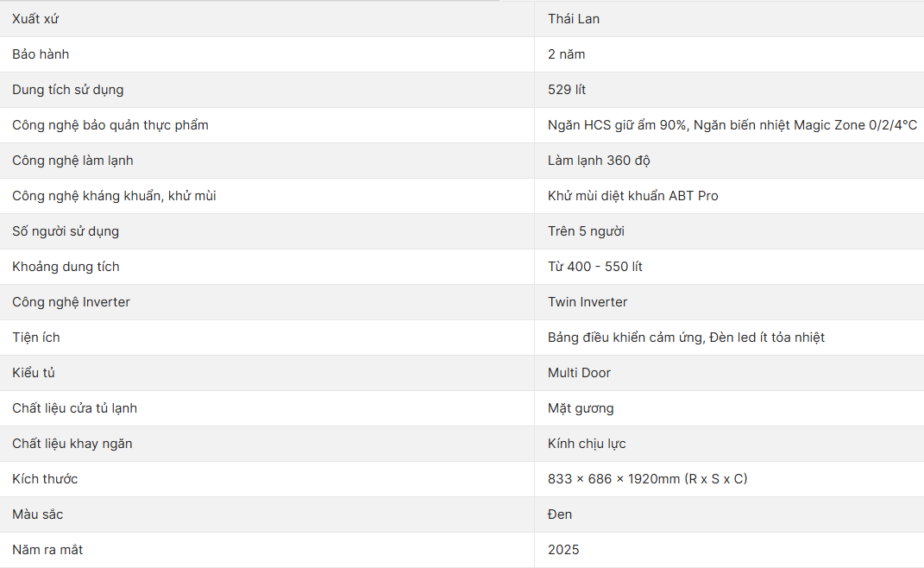
Task: Click the 'Ngăn HCS giữ ẩm 90%' value
Action: 617,125
